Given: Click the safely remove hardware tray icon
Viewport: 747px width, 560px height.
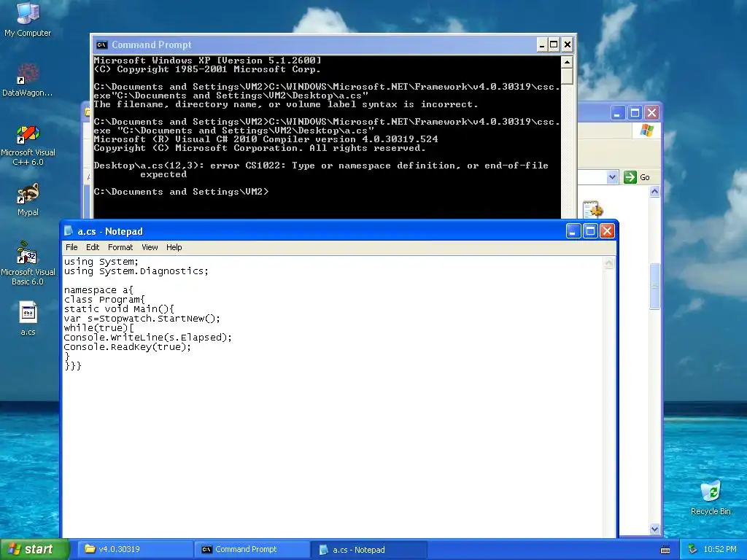Looking at the screenshot, I should pyautogui.click(x=693, y=549).
